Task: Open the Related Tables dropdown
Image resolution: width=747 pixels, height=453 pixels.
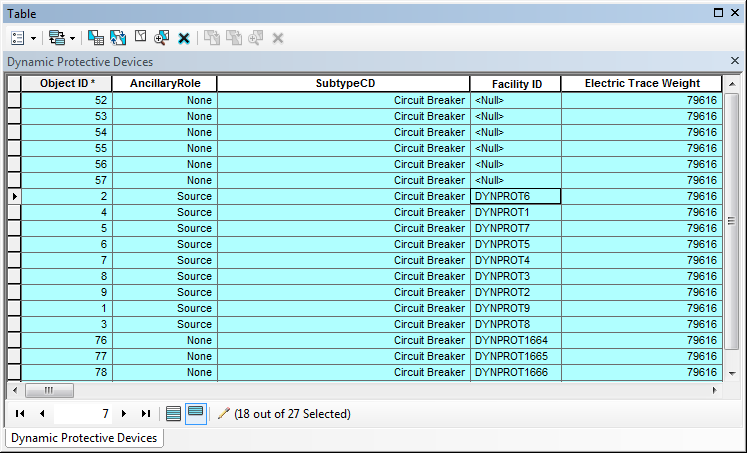Action: 60,37
